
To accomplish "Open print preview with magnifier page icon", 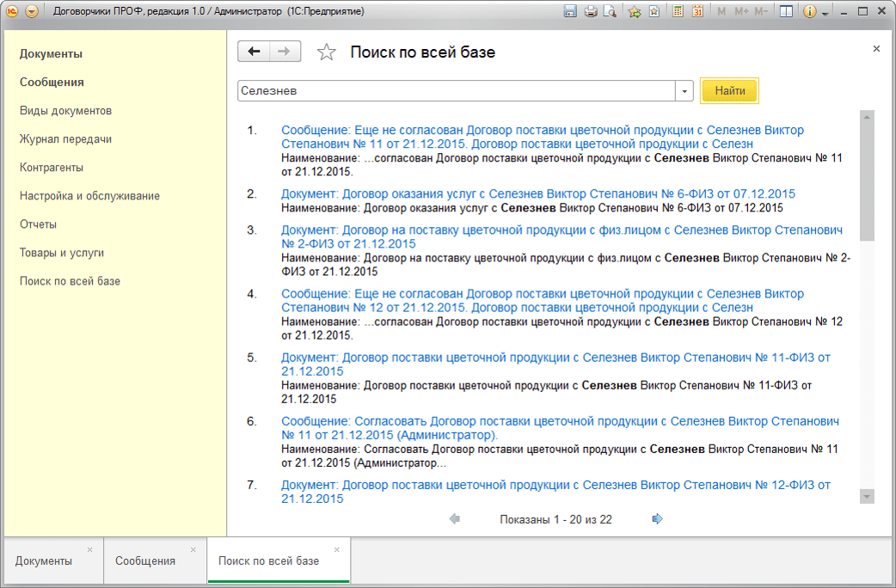I will tap(610, 12).
